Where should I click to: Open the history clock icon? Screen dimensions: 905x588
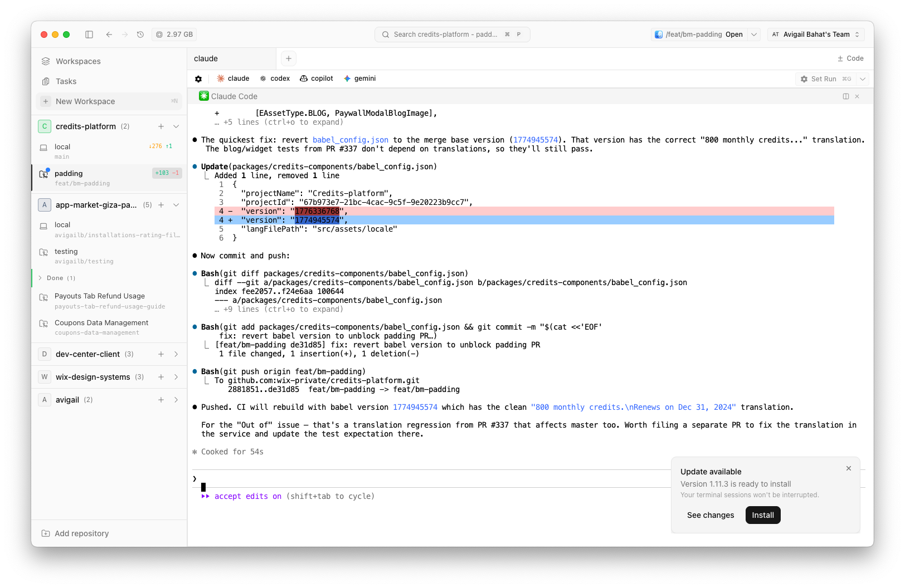pos(140,35)
